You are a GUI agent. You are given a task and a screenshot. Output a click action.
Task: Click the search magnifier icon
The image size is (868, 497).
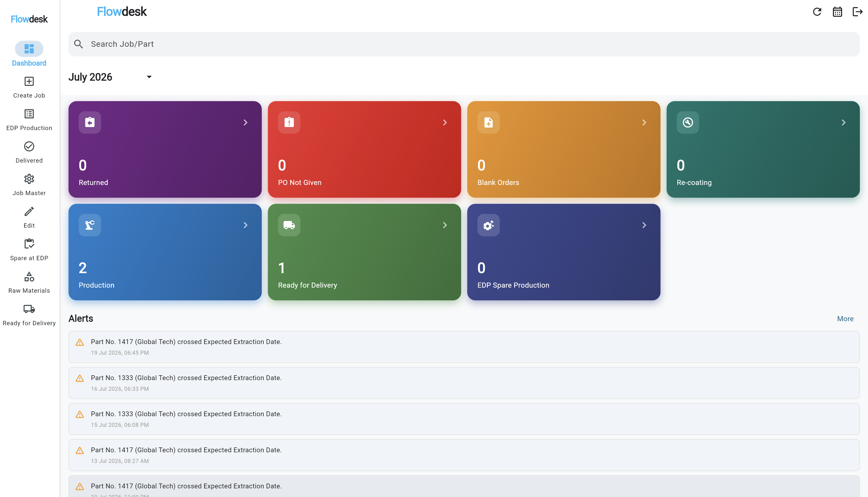point(79,44)
